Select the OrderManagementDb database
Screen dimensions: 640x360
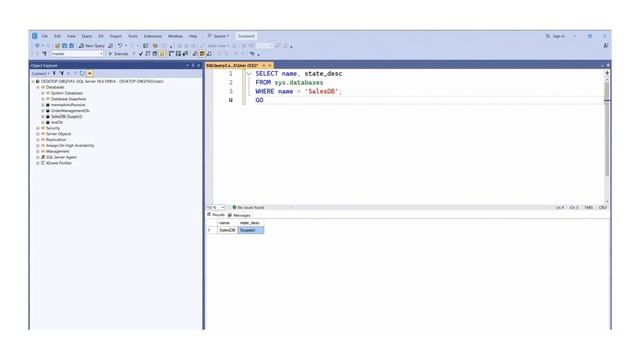pyautogui.click(x=70, y=111)
